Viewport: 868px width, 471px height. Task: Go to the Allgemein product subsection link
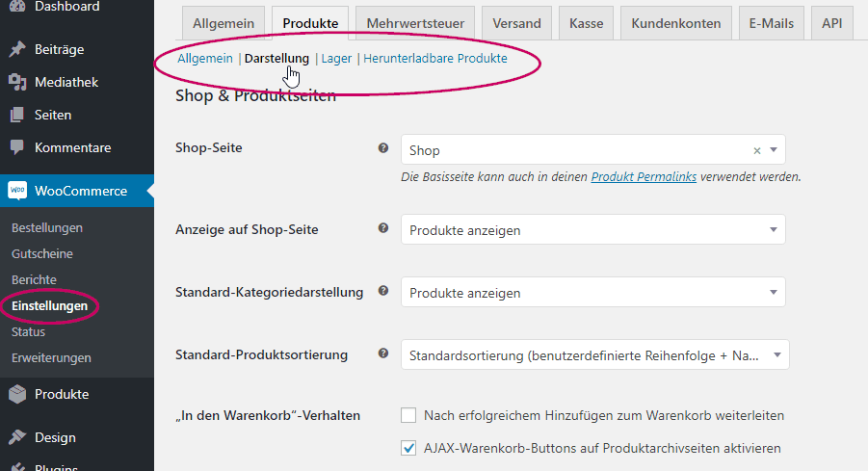[205, 58]
